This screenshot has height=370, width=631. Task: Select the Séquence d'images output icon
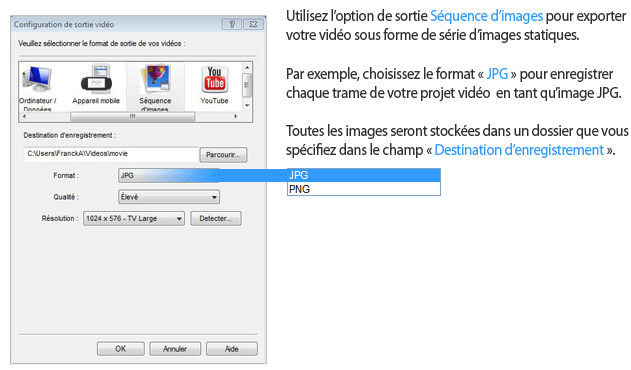pos(155,87)
